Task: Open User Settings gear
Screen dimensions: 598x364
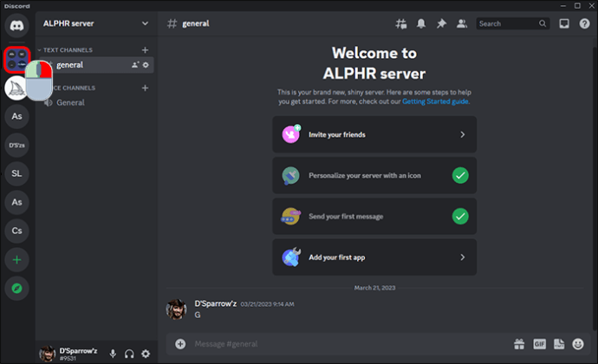Action: coord(146,354)
